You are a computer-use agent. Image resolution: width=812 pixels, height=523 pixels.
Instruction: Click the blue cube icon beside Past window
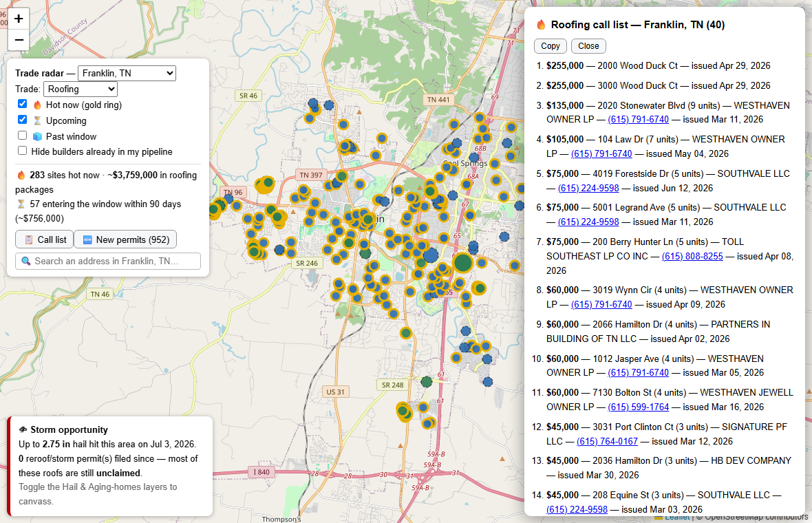pyautogui.click(x=37, y=137)
